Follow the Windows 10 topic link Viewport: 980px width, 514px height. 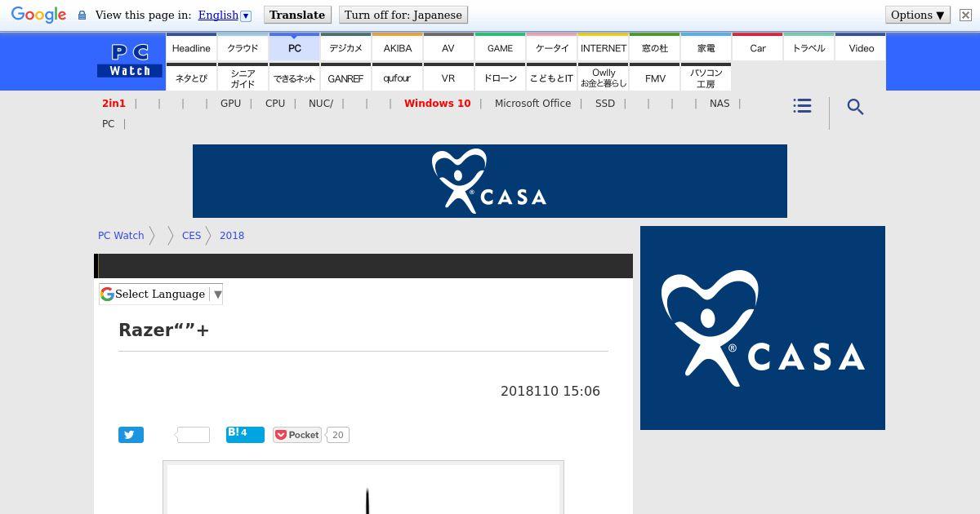(437, 104)
